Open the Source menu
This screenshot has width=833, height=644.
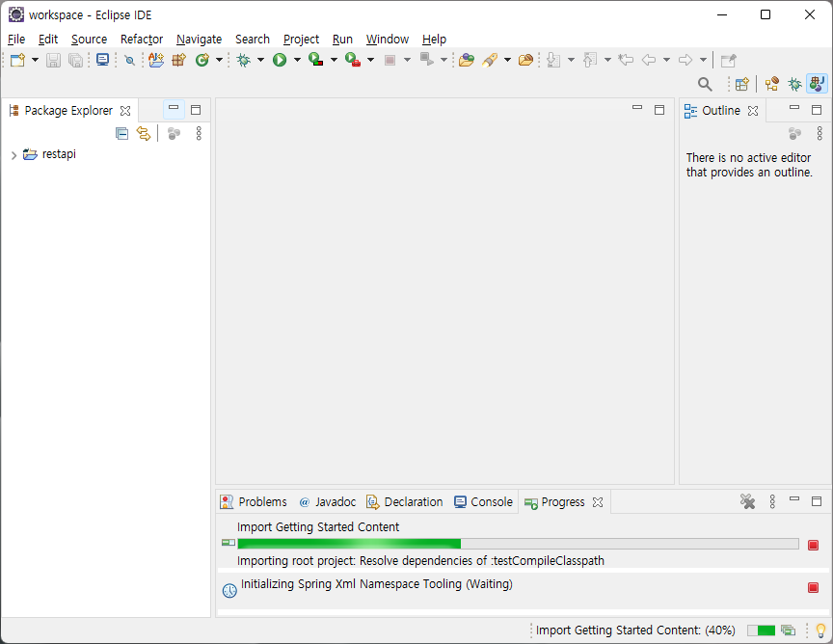point(90,39)
